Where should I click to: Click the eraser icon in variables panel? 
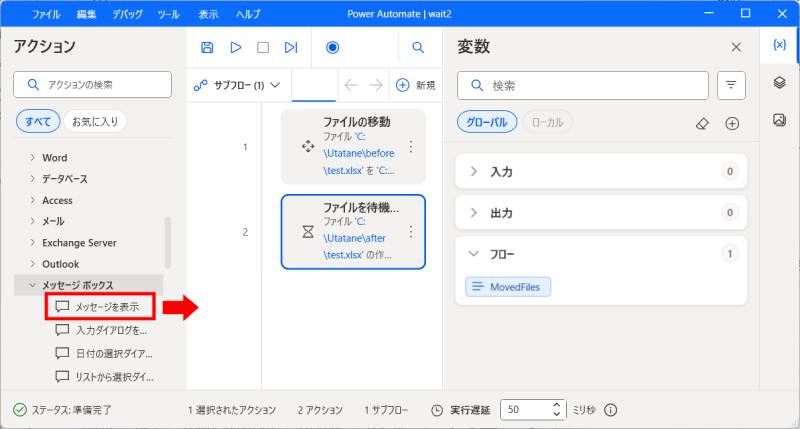(702, 123)
